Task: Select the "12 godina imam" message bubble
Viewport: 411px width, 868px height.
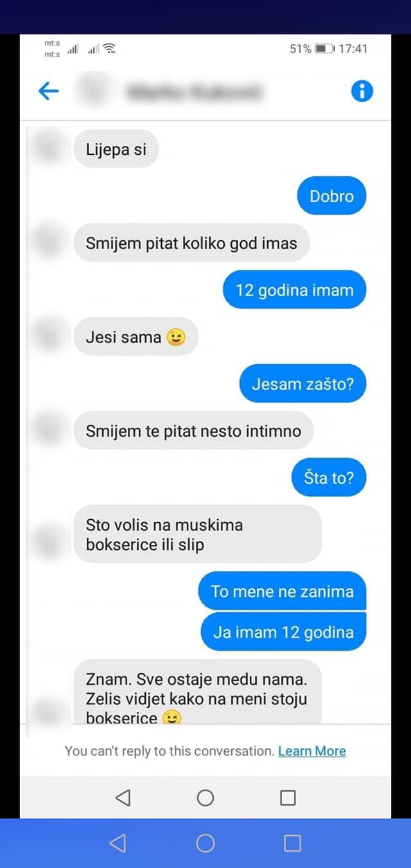Action: click(295, 290)
